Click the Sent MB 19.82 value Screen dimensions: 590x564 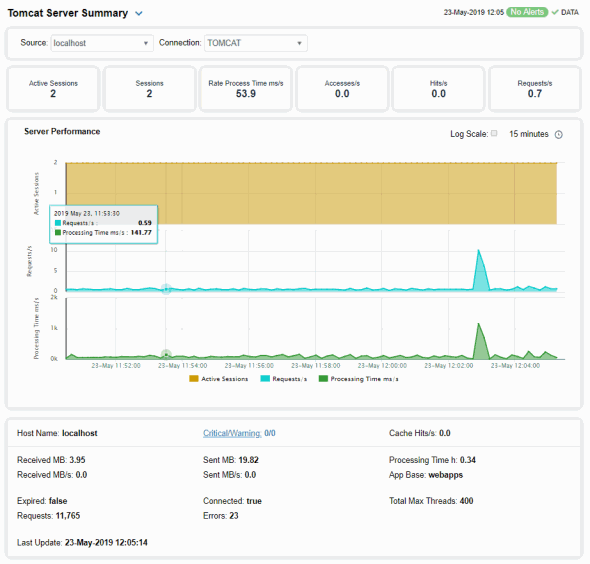pos(248,460)
